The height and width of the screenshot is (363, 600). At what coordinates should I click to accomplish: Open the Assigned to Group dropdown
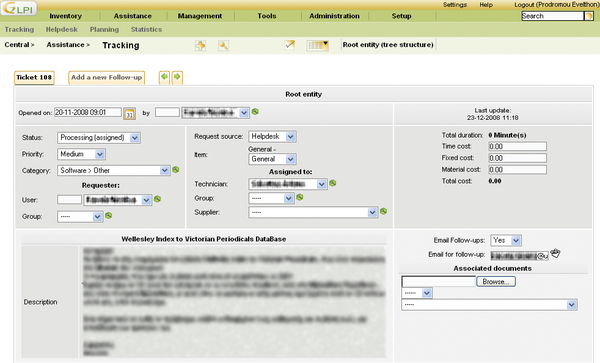pyautogui.click(x=271, y=199)
